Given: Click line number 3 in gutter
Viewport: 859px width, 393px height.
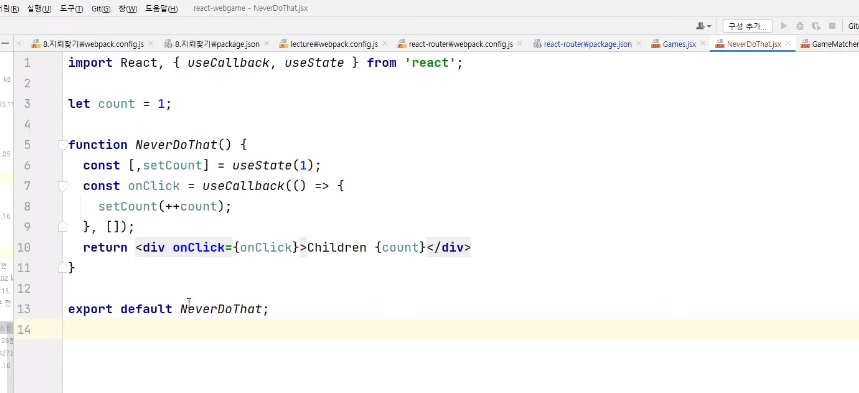Looking at the screenshot, I should coord(27,104).
